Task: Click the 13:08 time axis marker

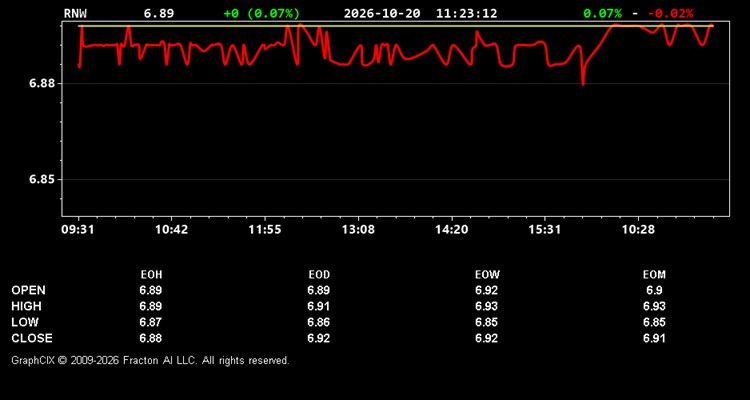Action: 358,229
